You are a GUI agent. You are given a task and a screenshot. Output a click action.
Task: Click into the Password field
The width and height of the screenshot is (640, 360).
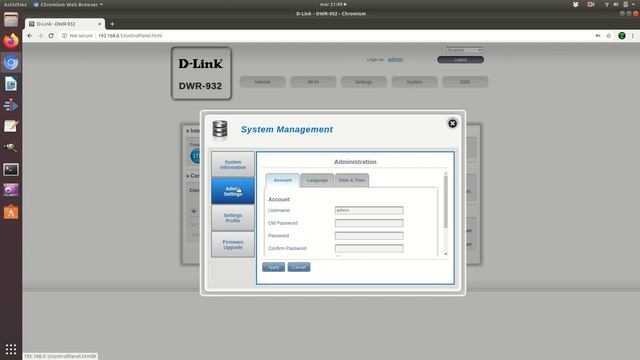(369, 236)
